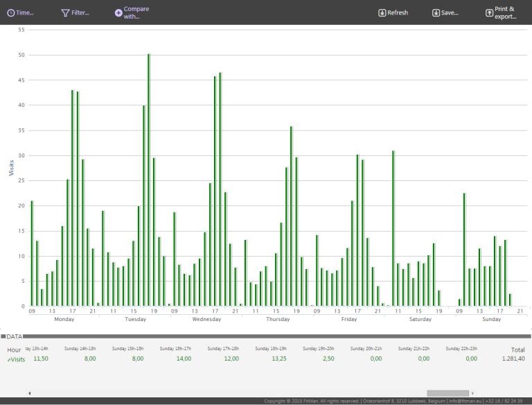Click the left arrow of the data scrollbar
Image resolution: width=532 pixels, height=405 pixels.
(30, 393)
